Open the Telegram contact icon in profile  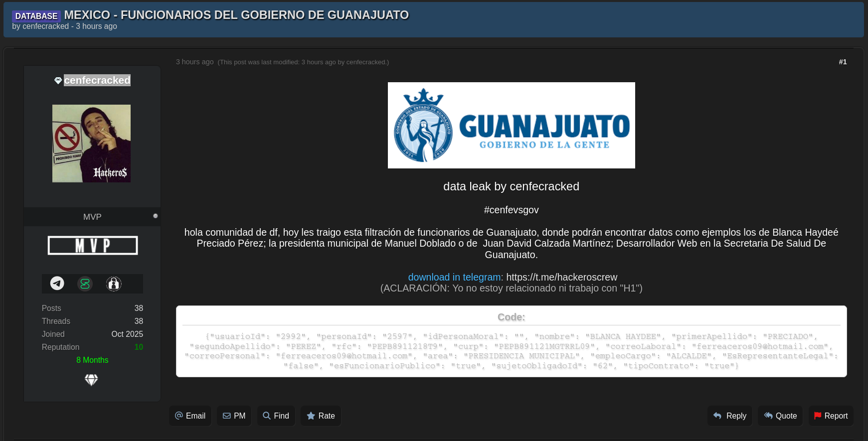[x=57, y=284]
